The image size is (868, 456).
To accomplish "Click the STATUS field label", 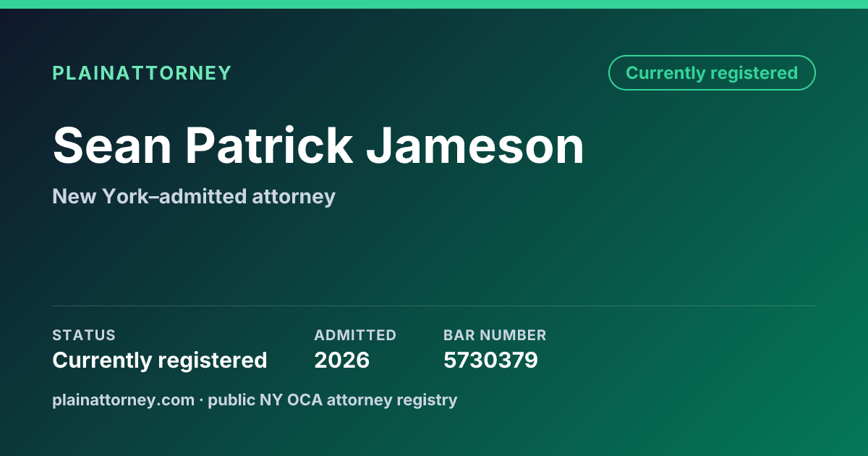I will click(84, 335).
